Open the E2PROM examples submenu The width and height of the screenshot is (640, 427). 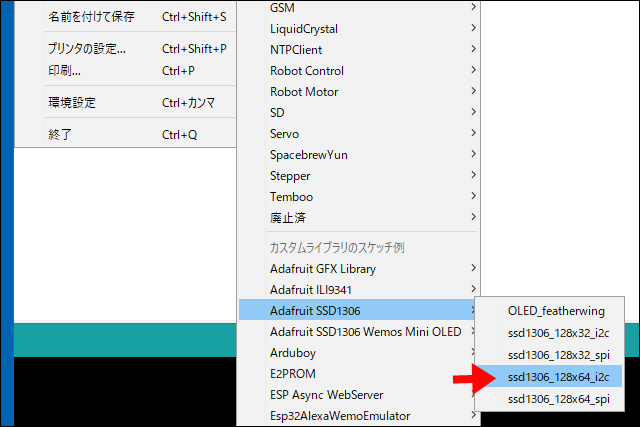click(x=357, y=374)
